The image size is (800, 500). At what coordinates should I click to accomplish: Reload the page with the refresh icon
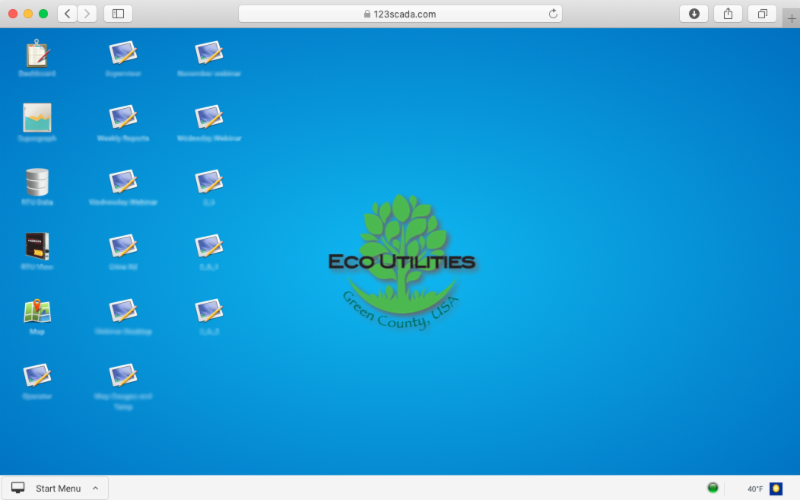pos(553,14)
